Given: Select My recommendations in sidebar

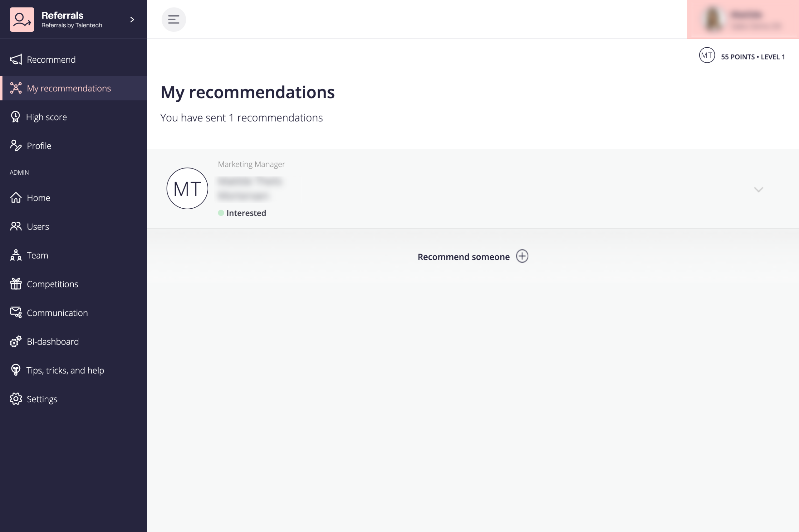Looking at the screenshot, I should 69,88.
